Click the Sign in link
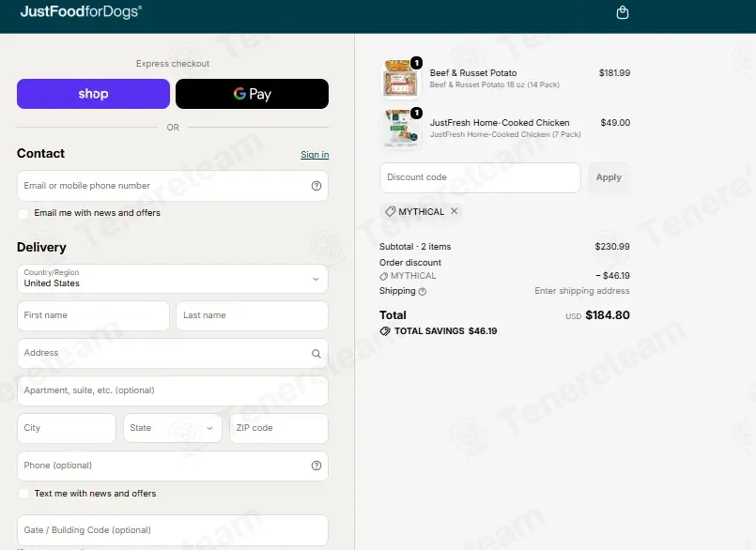 coord(315,154)
